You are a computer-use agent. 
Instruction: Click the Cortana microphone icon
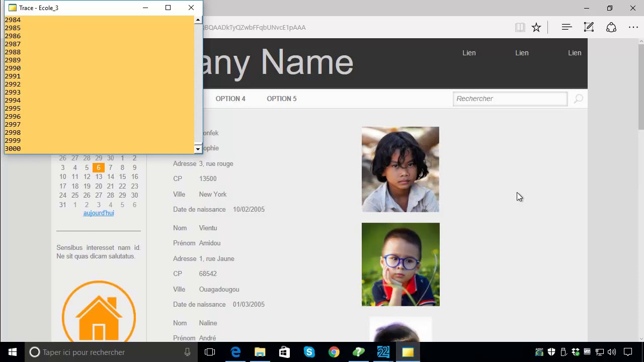coord(187,352)
